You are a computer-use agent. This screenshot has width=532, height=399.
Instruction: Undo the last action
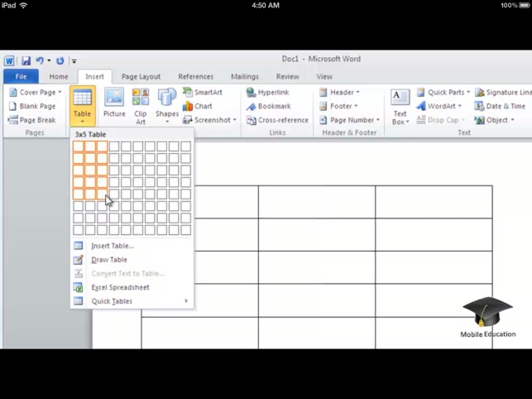click(x=40, y=60)
